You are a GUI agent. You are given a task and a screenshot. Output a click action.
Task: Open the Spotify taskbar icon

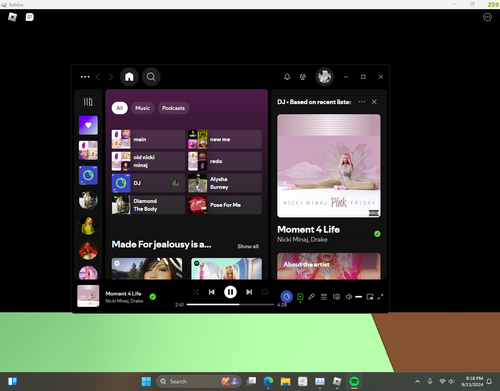(354, 381)
